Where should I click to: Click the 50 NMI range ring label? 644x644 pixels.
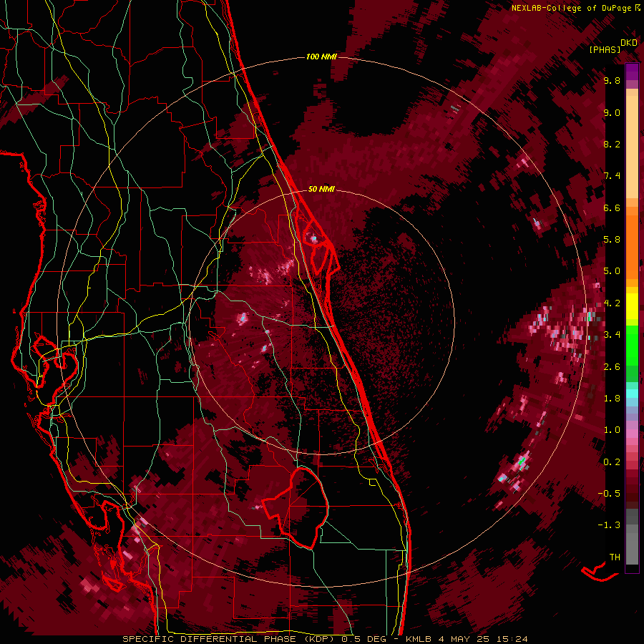pos(321,189)
